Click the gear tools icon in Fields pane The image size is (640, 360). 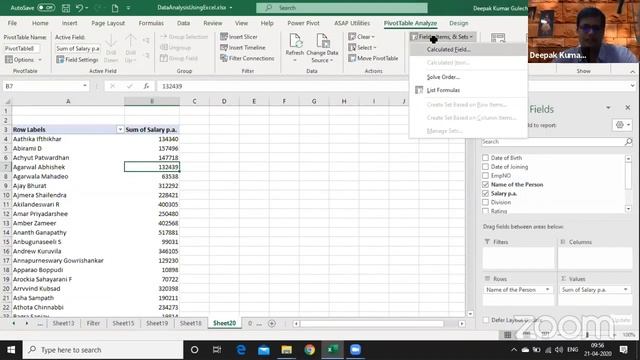click(620, 125)
